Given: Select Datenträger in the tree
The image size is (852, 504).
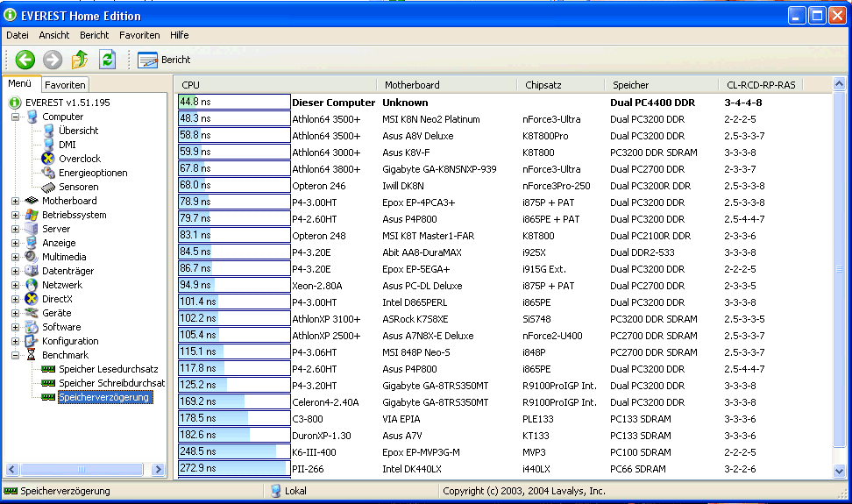Looking at the screenshot, I should 67,271.
